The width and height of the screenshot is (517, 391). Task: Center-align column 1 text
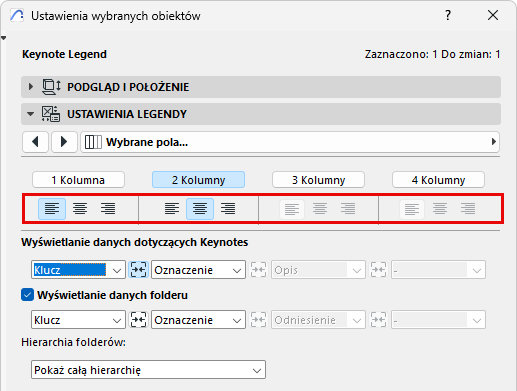tap(80, 209)
